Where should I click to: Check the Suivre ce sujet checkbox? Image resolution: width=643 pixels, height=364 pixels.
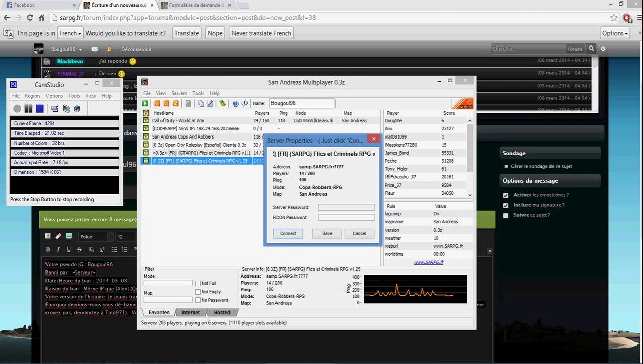[506, 215]
